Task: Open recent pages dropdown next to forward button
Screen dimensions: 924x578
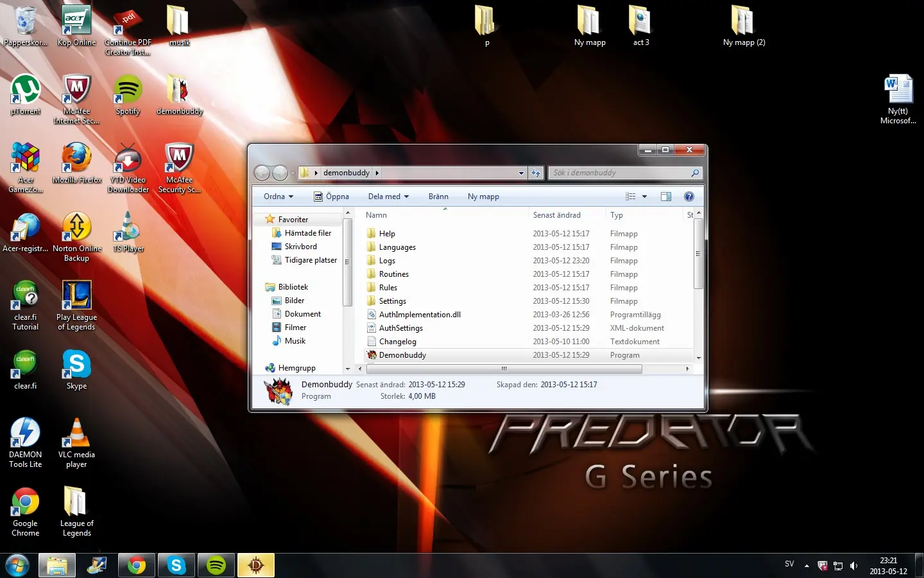Action: tap(293, 173)
